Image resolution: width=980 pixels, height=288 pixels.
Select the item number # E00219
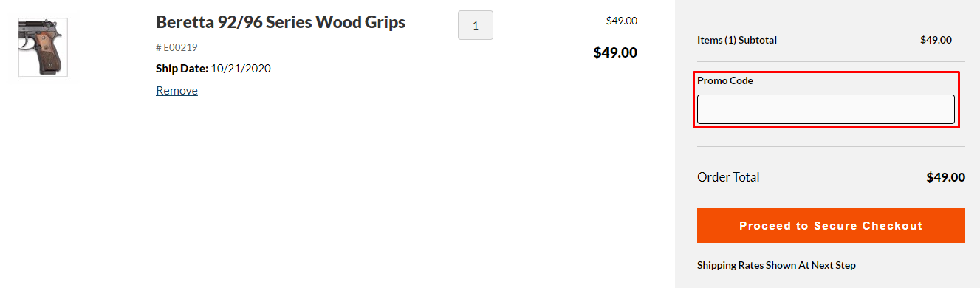coord(177,47)
